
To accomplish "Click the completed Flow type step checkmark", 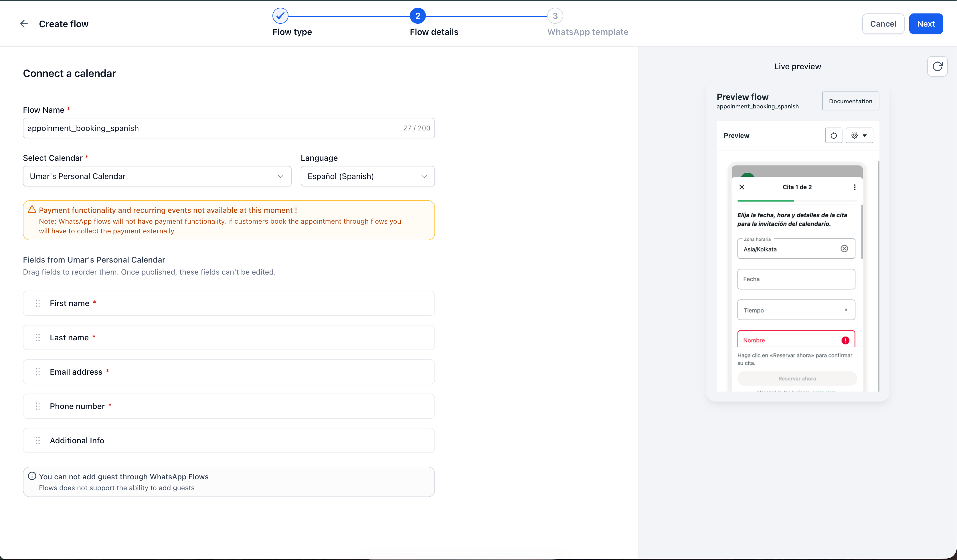I will (280, 16).
